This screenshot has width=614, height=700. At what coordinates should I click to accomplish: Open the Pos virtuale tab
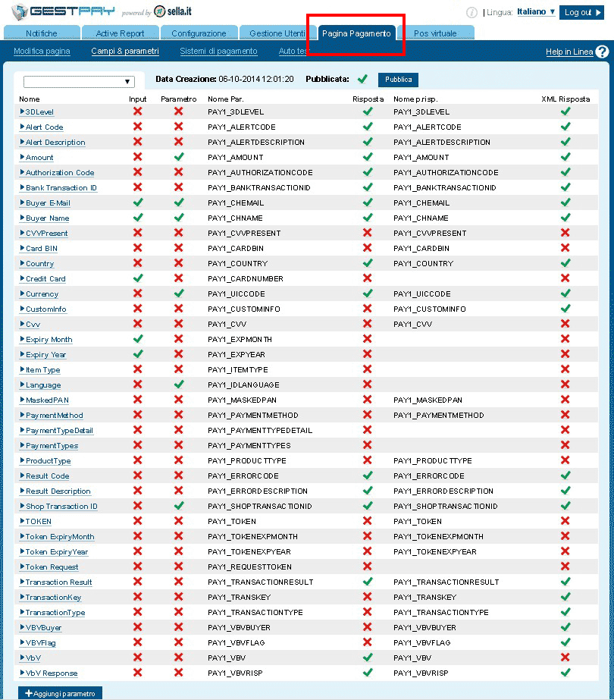(436, 33)
